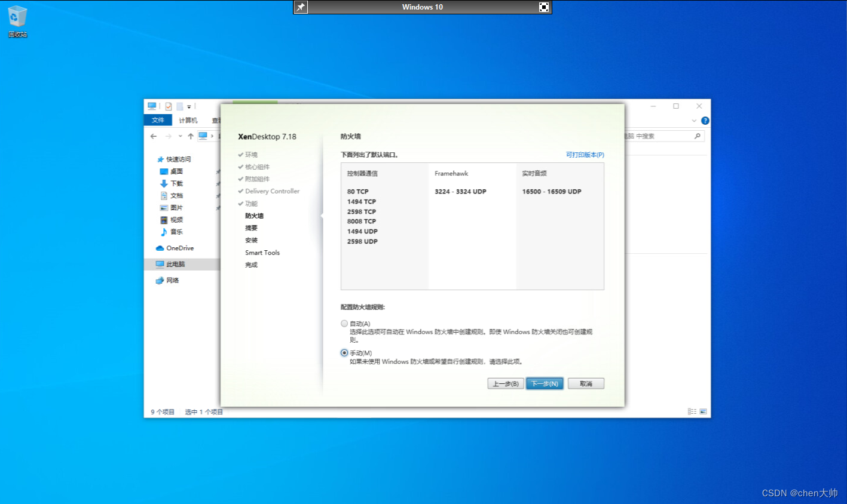Click the Explorer title bar computer icon

pos(152,106)
